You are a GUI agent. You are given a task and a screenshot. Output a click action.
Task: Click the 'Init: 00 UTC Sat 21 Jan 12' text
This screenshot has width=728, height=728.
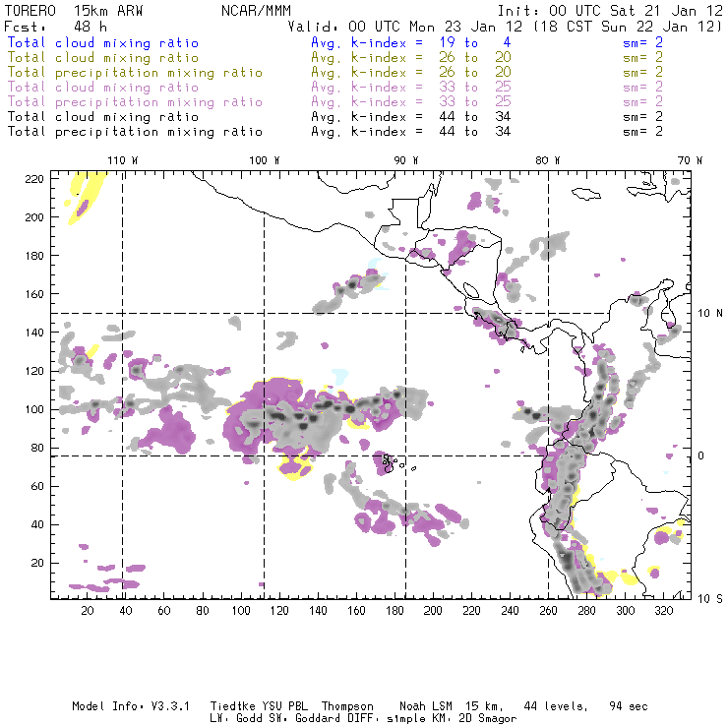[x=610, y=11]
